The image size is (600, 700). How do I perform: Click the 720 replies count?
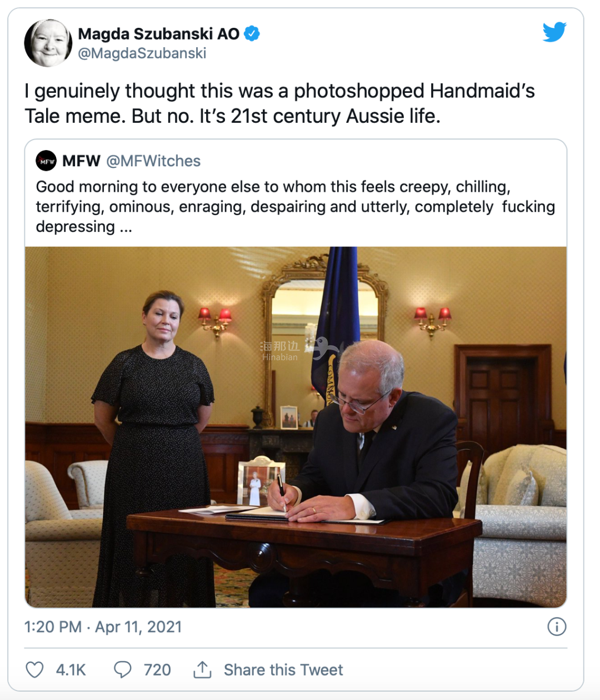(x=157, y=670)
